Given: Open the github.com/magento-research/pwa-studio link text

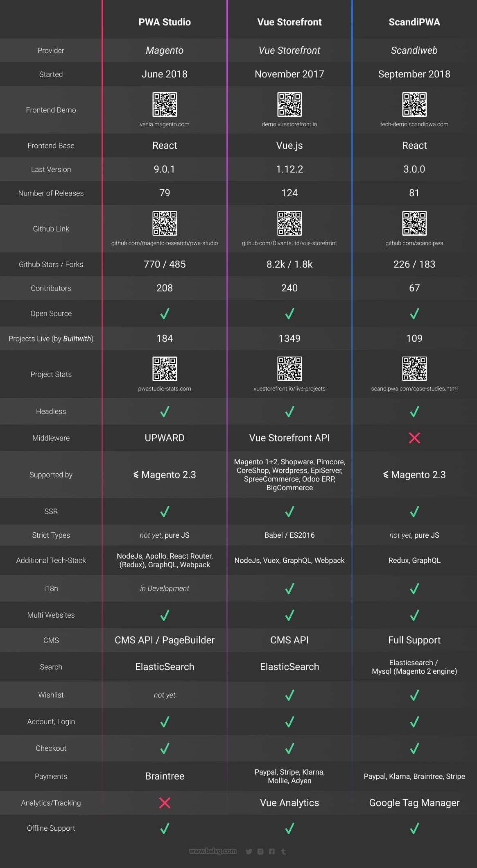Looking at the screenshot, I should [165, 243].
